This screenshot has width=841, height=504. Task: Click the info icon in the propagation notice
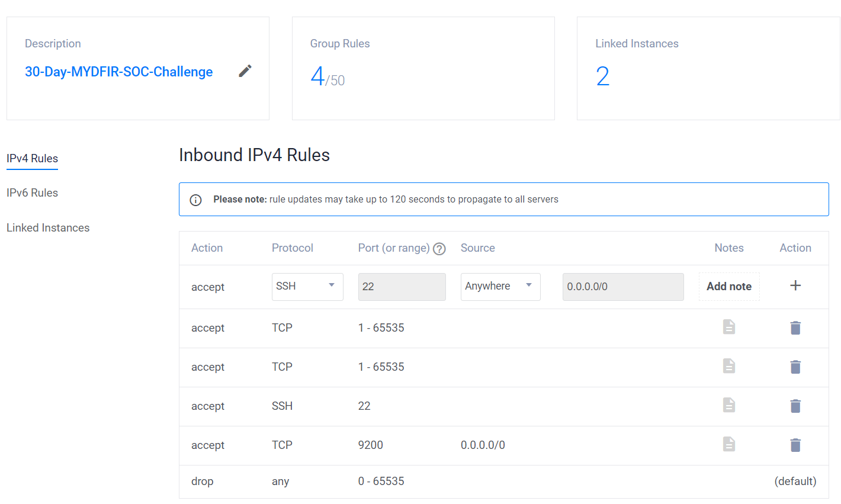pyautogui.click(x=195, y=200)
